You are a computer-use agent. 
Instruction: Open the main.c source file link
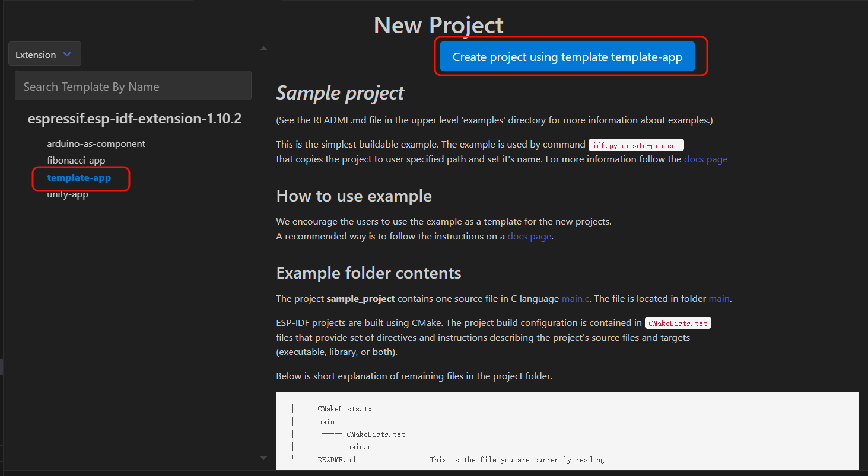pos(576,299)
